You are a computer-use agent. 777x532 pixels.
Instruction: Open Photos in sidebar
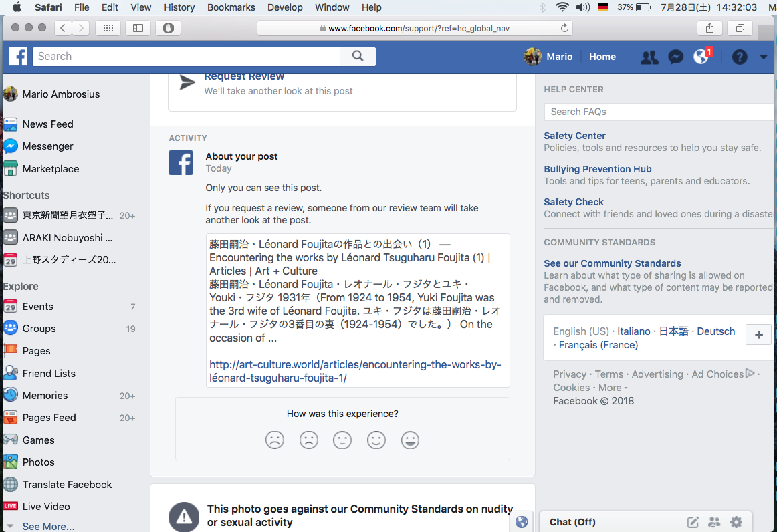tap(39, 462)
